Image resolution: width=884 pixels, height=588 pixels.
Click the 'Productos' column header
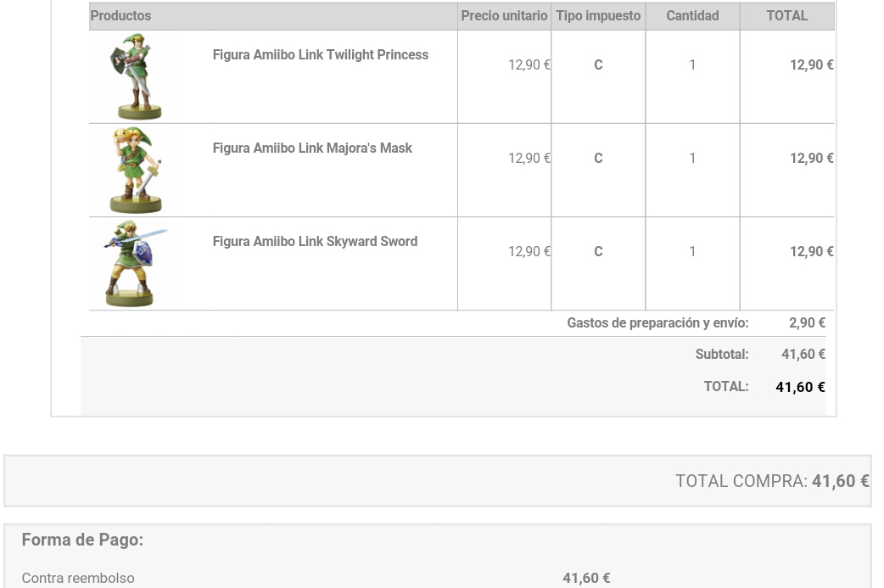(120, 16)
